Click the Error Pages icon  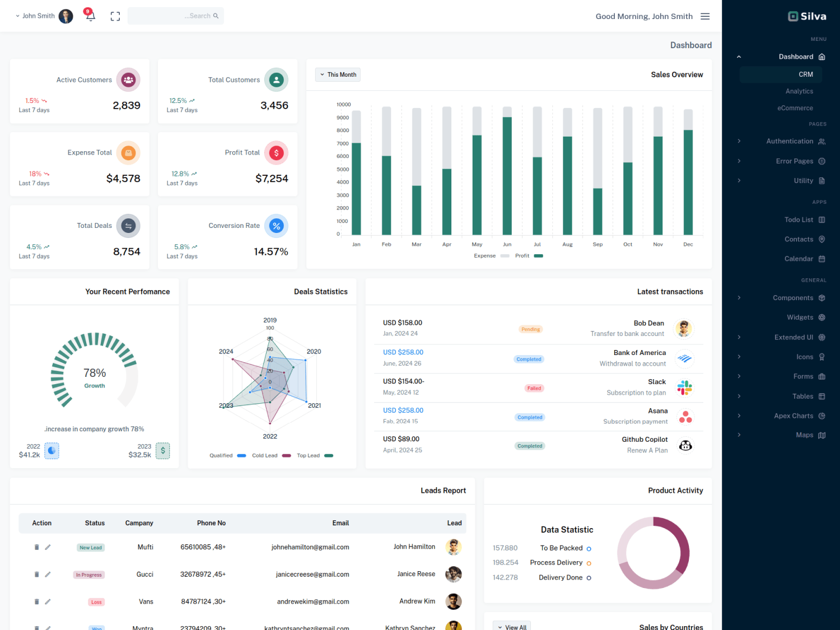pos(822,161)
